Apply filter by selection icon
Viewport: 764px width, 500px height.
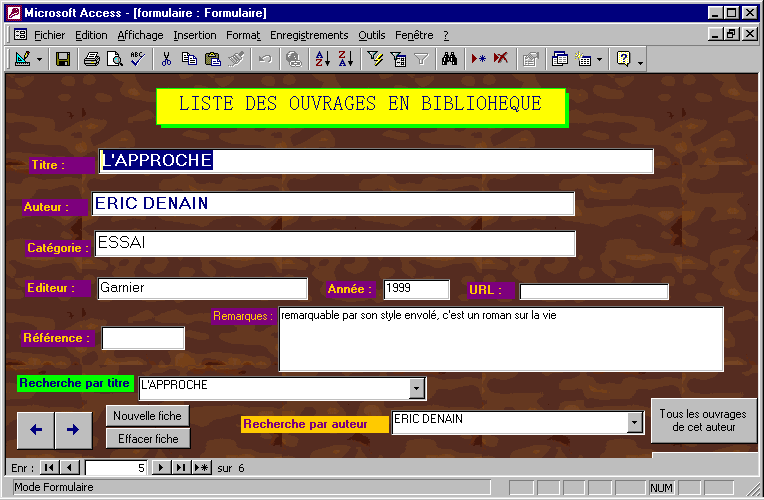click(x=375, y=59)
